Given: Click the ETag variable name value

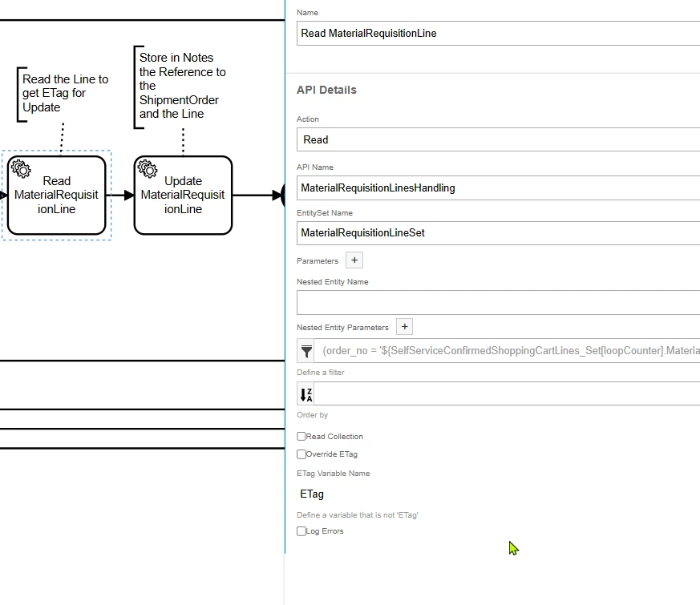Looking at the screenshot, I should [x=312, y=494].
